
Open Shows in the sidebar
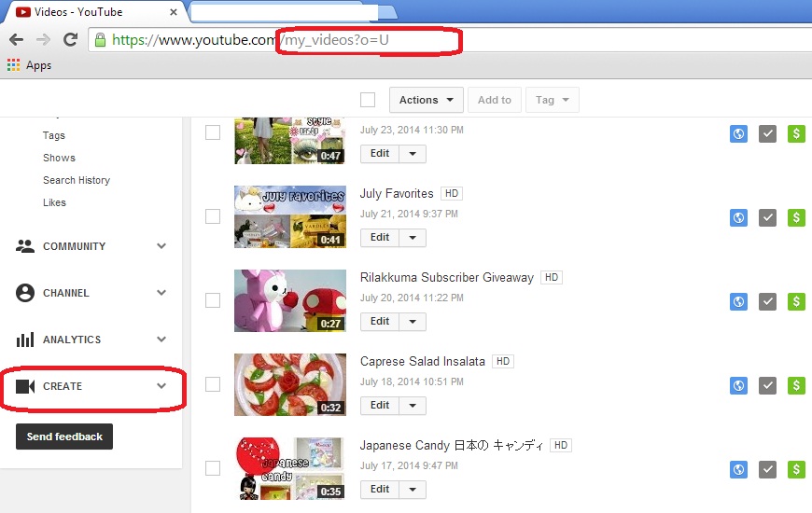click(x=59, y=158)
